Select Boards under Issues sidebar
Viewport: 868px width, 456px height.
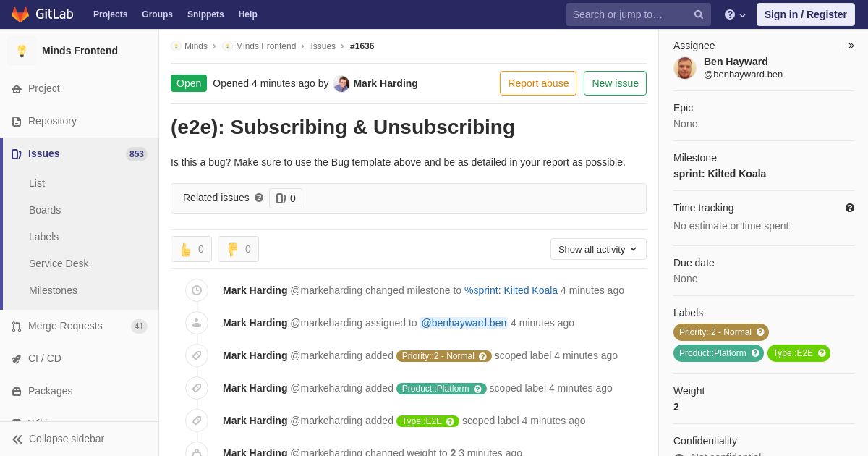coord(45,210)
